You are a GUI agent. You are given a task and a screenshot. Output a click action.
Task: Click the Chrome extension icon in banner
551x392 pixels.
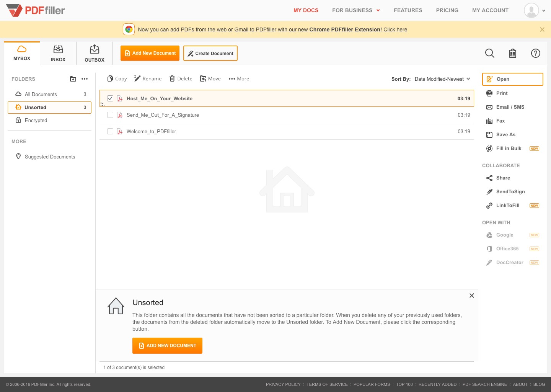tap(129, 29)
